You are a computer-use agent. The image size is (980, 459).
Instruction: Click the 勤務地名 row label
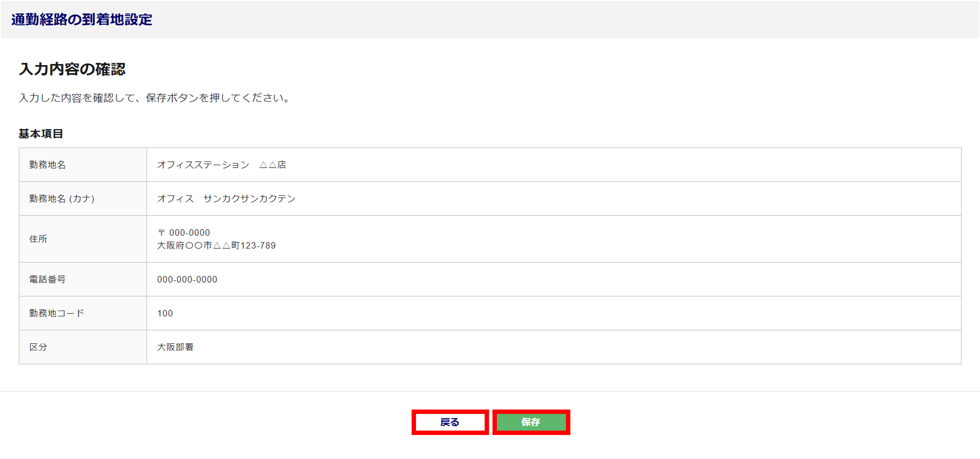pos(48,165)
